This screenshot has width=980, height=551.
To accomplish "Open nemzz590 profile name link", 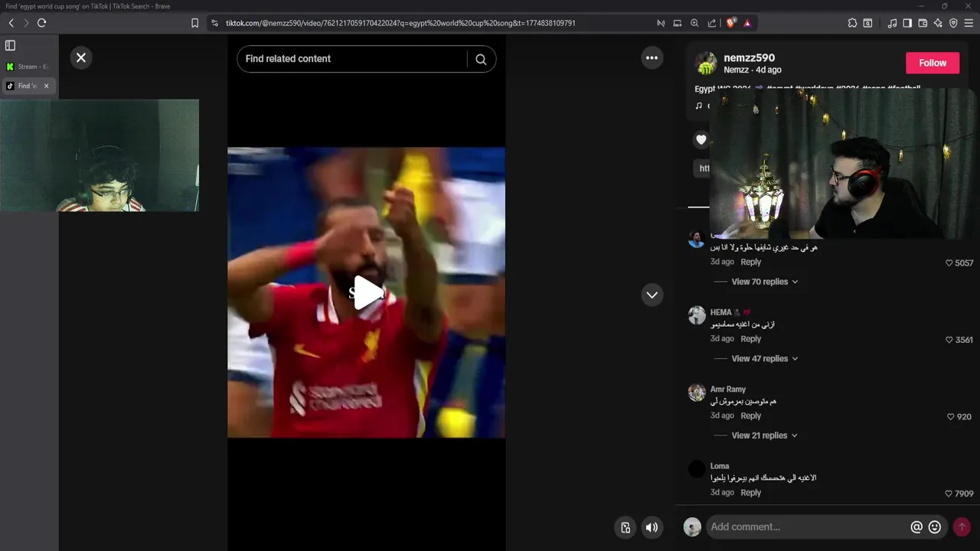I will click(x=749, y=57).
